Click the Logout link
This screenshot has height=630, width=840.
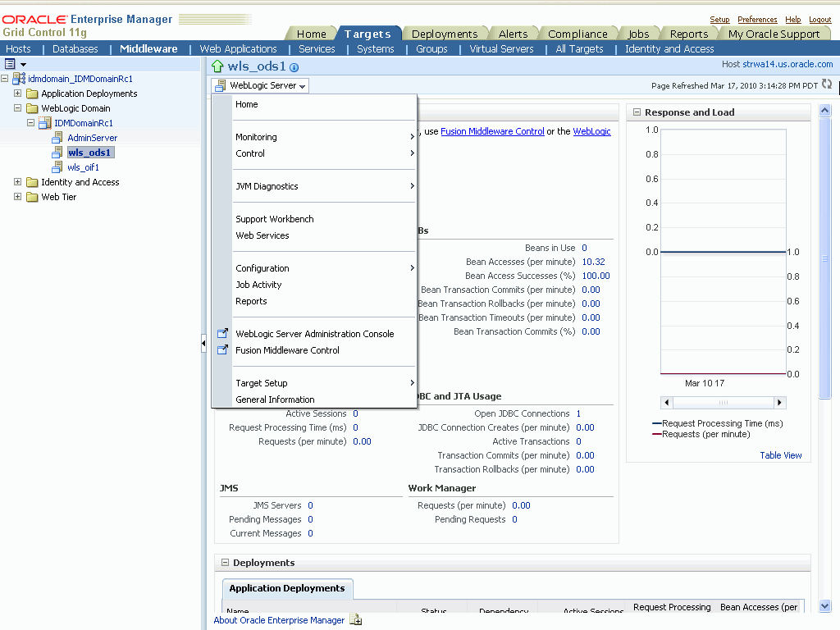click(x=819, y=20)
